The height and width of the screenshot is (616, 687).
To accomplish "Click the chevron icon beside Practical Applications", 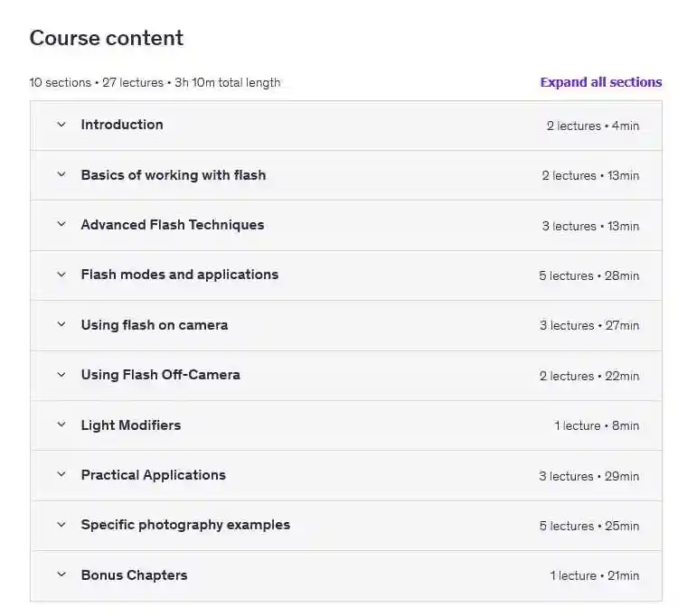I will [61, 475].
